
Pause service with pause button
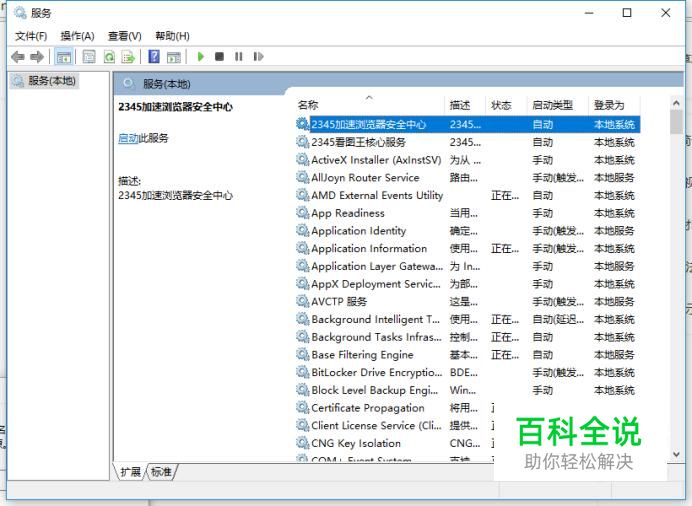pyautogui.click(x=239, y=56)
